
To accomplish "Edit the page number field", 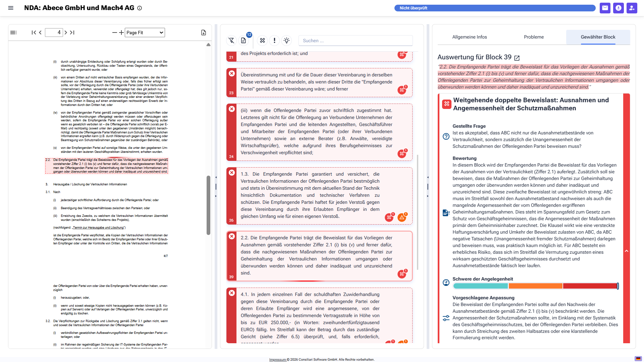I will point(54,33).
